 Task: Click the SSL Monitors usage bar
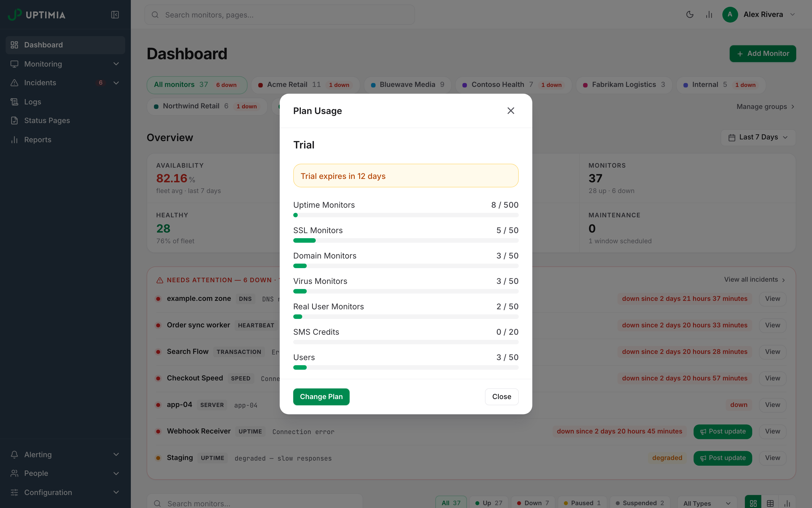(x=406, y=240)
